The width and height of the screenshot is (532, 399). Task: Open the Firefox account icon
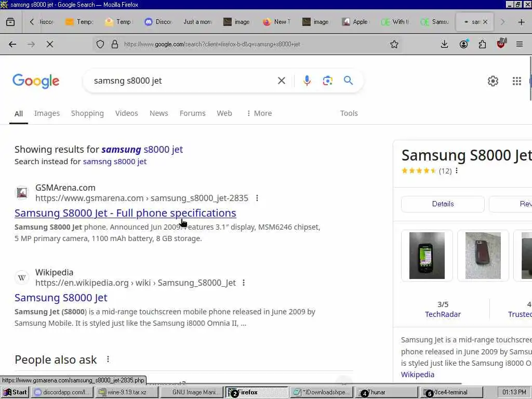(x=463, y=44)
